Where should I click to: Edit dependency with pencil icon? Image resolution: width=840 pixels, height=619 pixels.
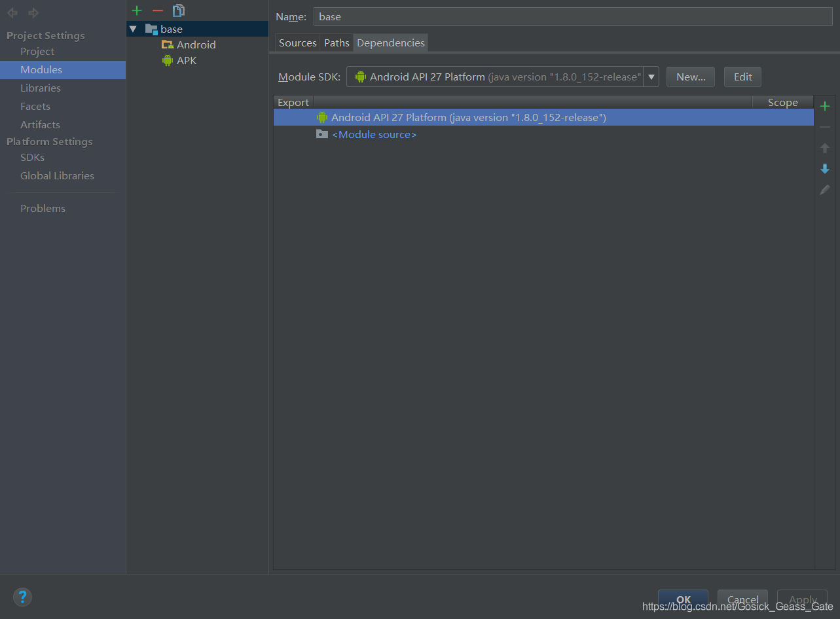[x=825, y=190]
